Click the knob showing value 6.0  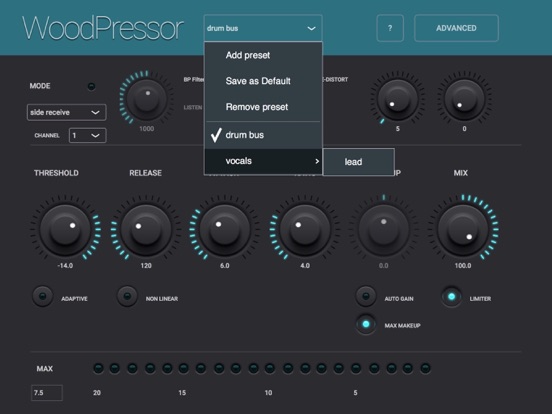point(225,230)
